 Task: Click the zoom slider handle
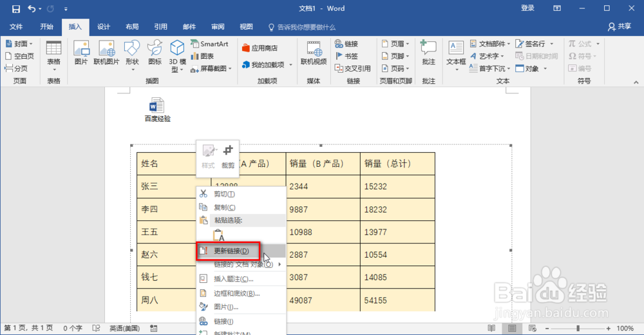[x=578, y=328]
